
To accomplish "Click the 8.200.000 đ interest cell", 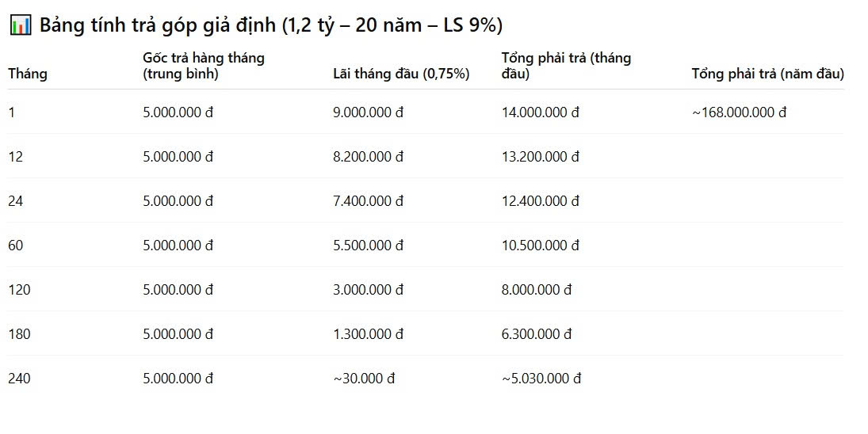I will pos(368,157).
